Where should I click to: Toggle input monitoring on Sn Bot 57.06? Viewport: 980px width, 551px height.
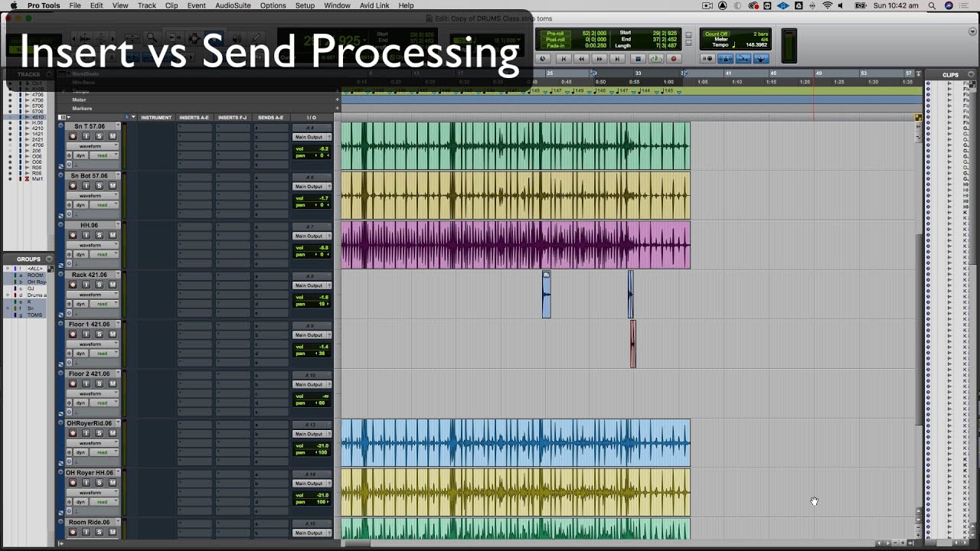87,186
